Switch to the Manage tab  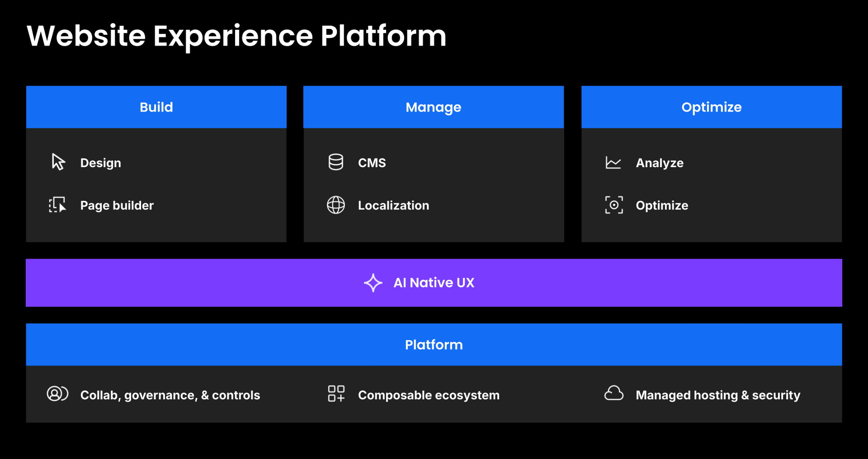point(433,107)
